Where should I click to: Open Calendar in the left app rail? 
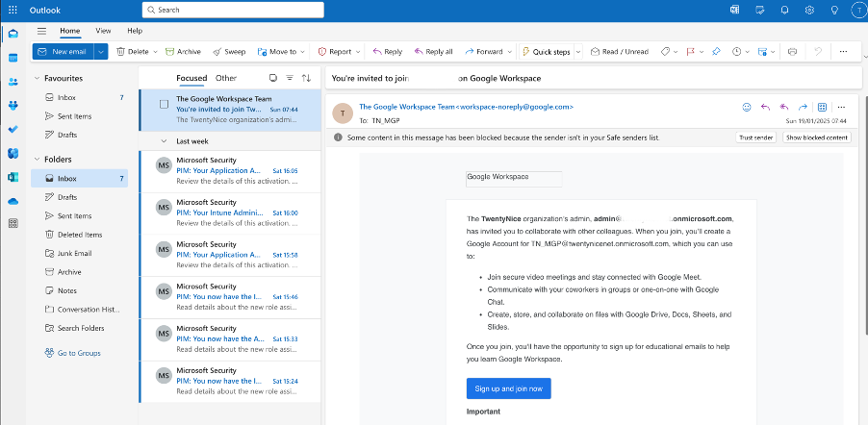(x=13, y=58)
